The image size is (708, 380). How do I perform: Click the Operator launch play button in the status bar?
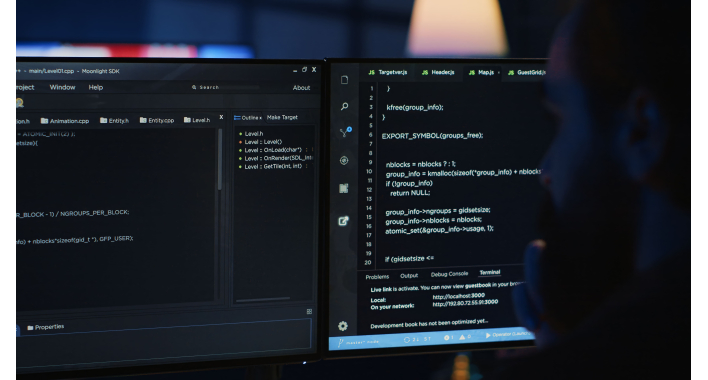click(488, 335)
